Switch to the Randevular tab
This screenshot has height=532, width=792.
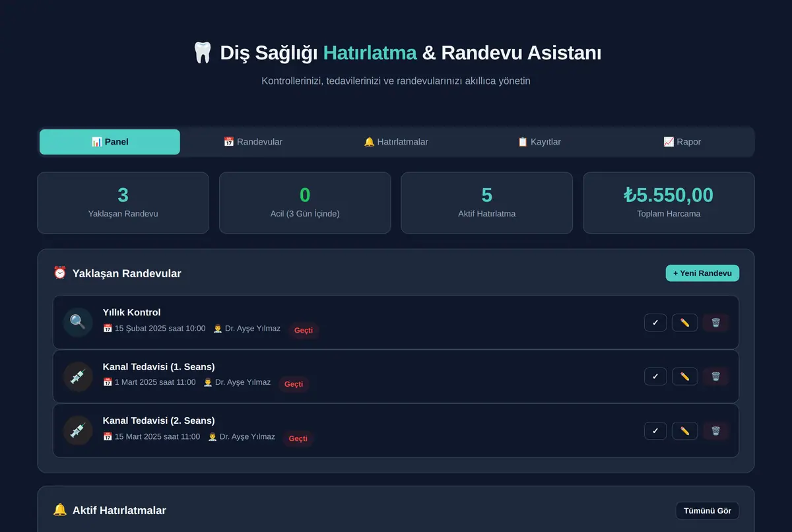pos(253,142)
